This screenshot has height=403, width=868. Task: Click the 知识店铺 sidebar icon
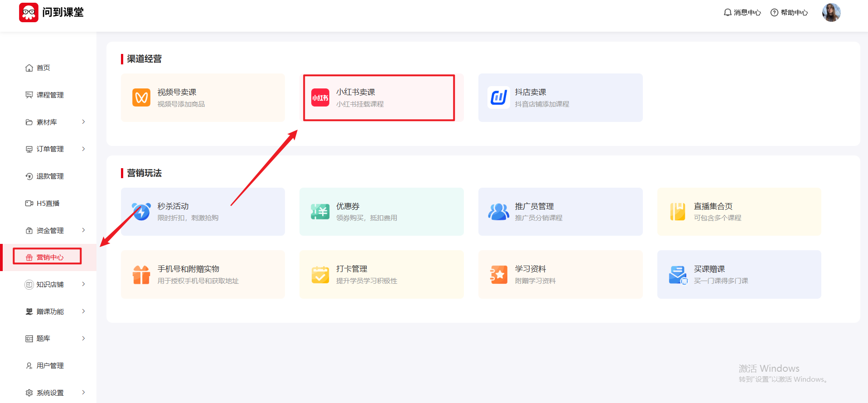click(29, 284)
